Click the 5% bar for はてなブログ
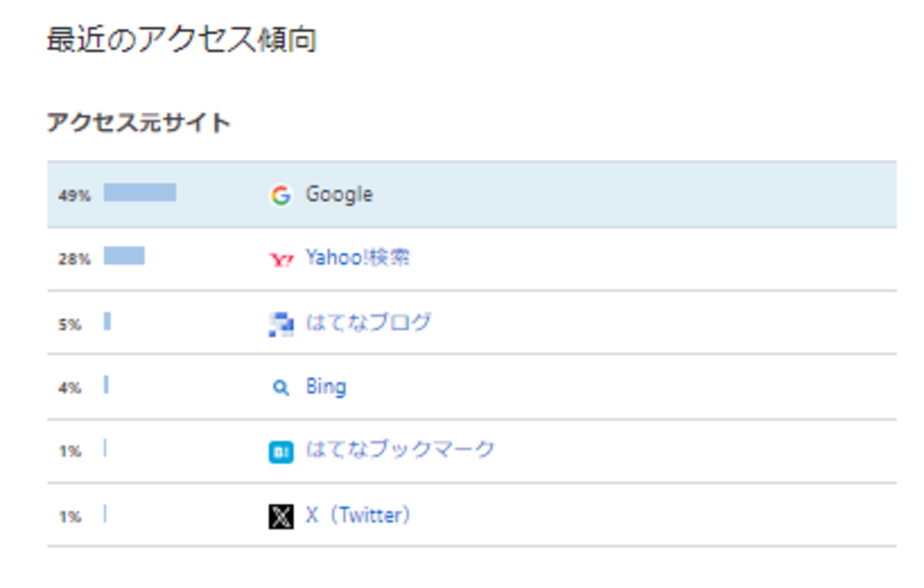Viewport: 924px width, 588px height. click(107, 321)
